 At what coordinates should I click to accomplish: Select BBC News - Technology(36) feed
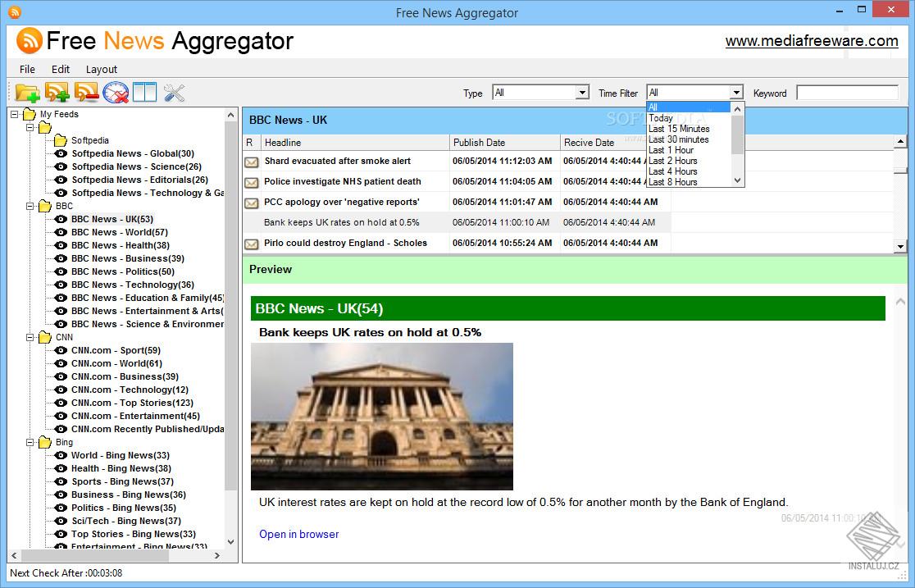[133, 285]
